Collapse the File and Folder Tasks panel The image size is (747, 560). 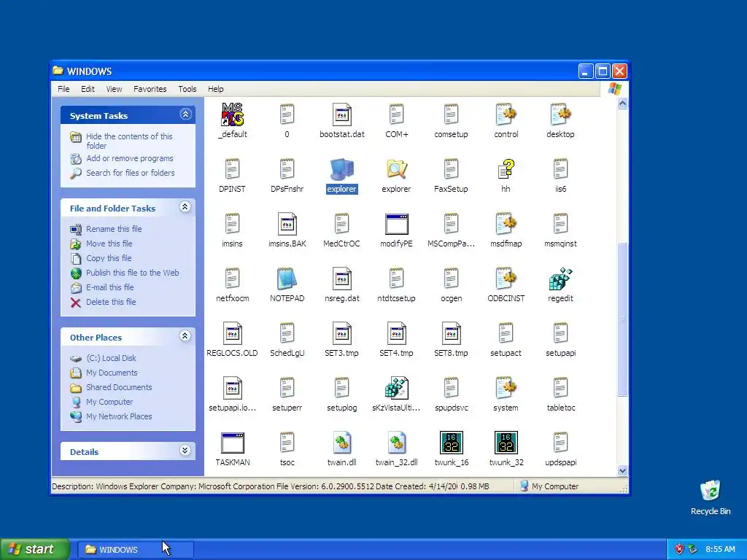(185, 207)
